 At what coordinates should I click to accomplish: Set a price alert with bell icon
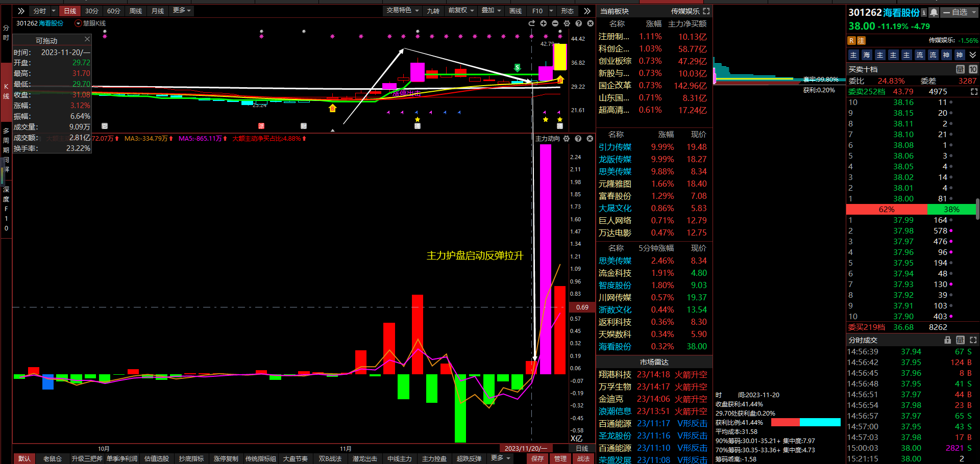pos(934,12)
